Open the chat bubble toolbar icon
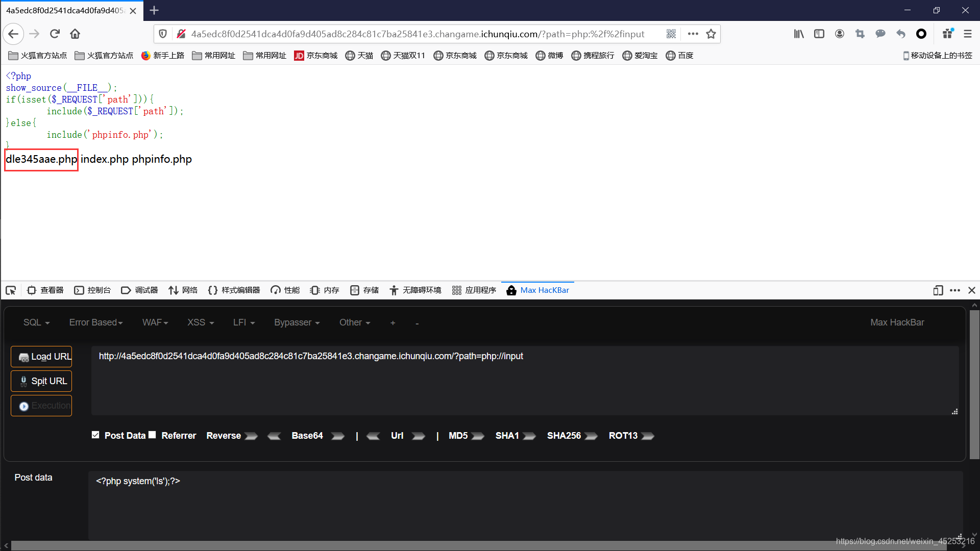 pyautogui.click(x=880, y=34)
